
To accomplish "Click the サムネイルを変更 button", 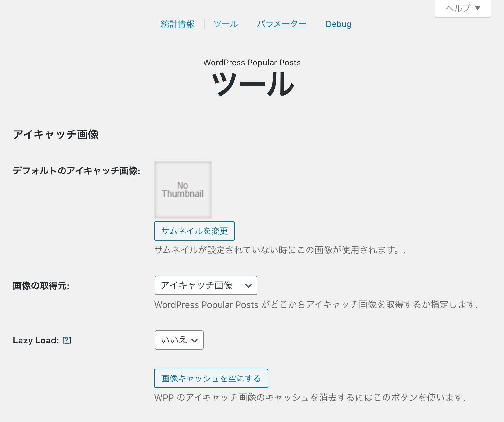I will coord(195,231).
